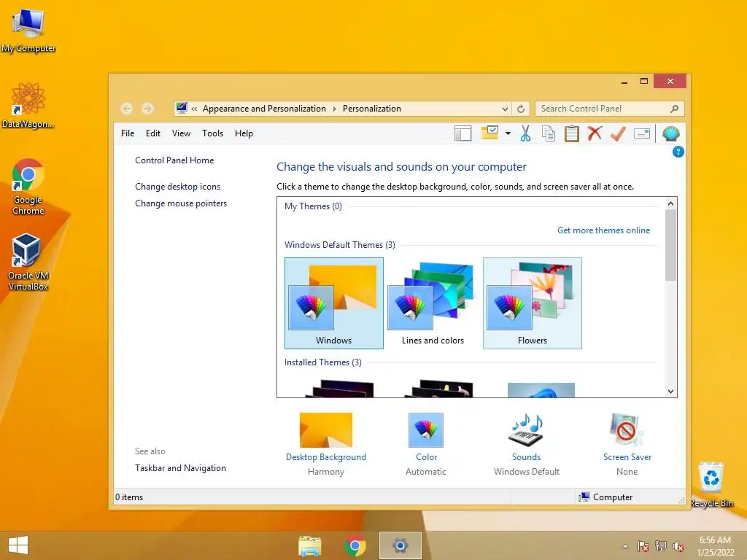The width and height of the screenshot is (747, 560).
Task: Click the theme list scroll up arrow
Action: tap(671, 204)
